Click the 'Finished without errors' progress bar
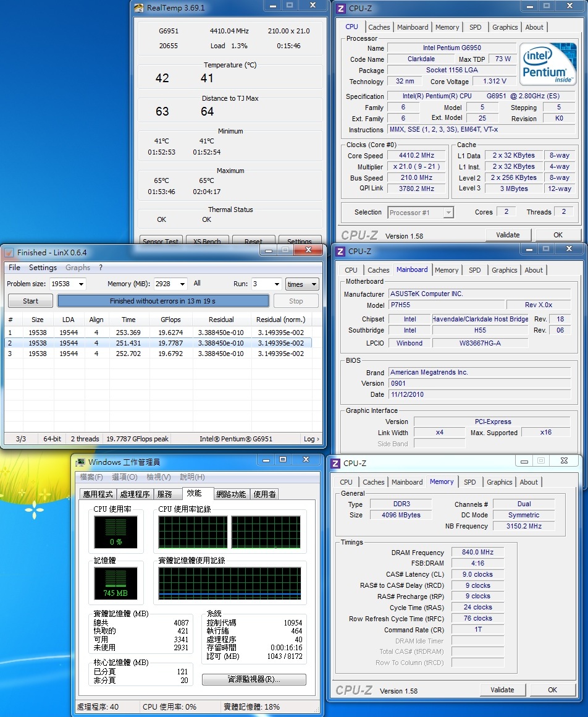588x717 pixels. point(163,301)
